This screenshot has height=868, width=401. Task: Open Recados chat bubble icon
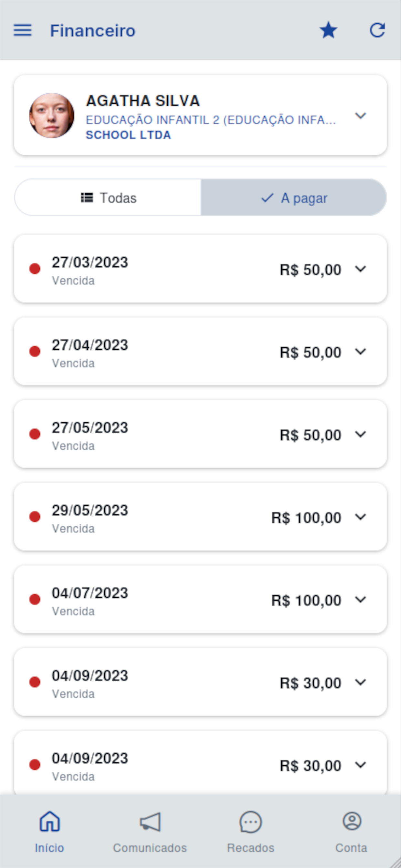250,821
